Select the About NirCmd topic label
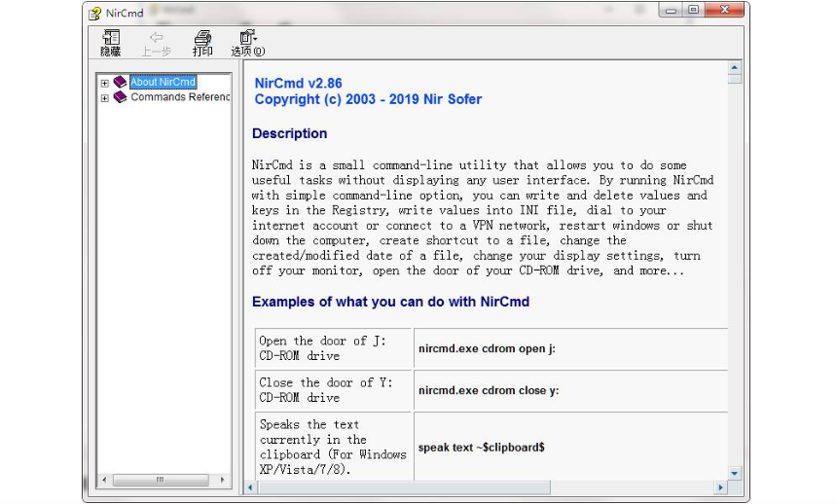 click(164, 83)
